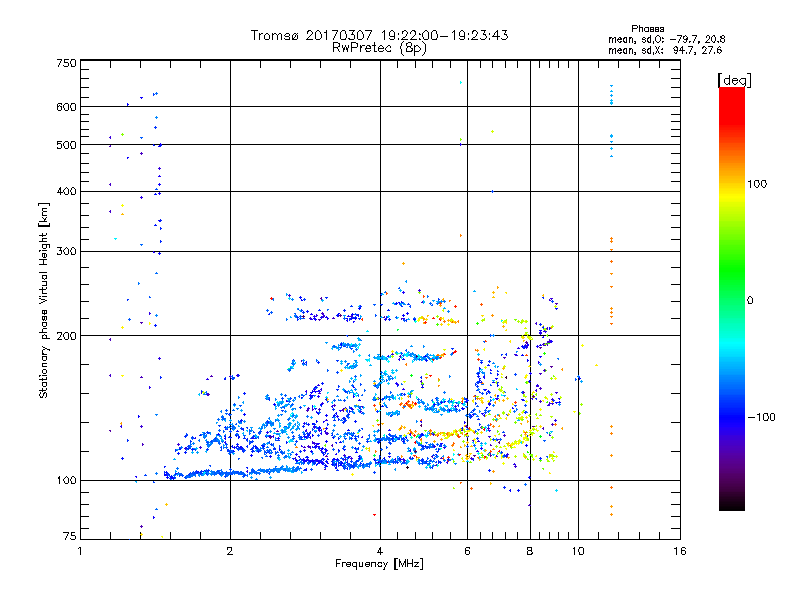Click y-axis tick label '600'
Screen dimensions: 800x600
coord(66,107)
